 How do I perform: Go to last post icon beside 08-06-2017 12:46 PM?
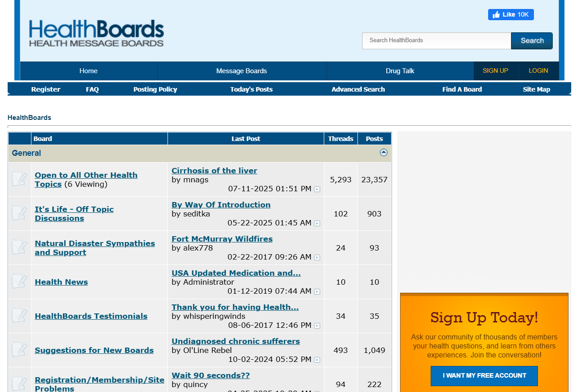coord(317,326)
